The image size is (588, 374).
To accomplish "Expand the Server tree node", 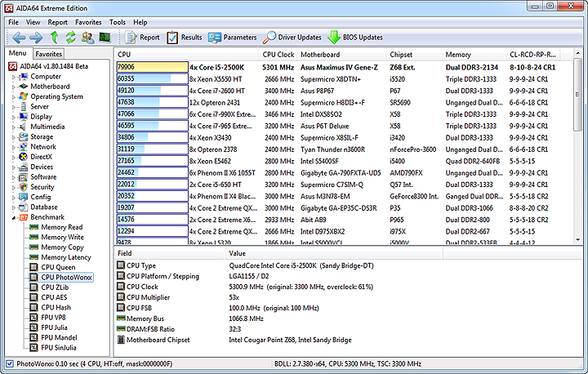I will point(14,107).
